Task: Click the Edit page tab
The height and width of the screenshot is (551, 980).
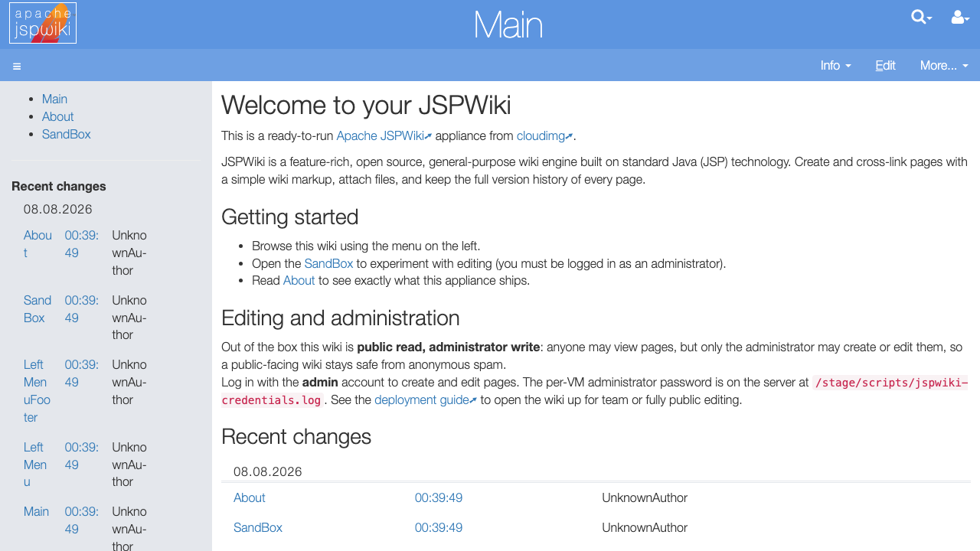Action: (x=885, y=66)
